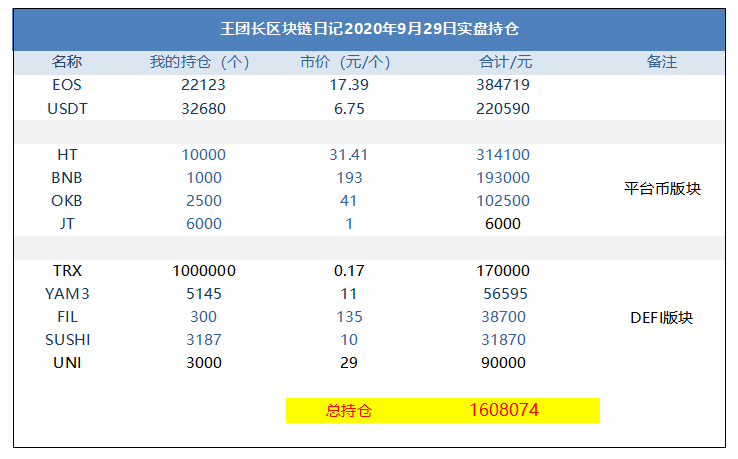Click the SUSHI name cell
738x459 pixels.
67,340
